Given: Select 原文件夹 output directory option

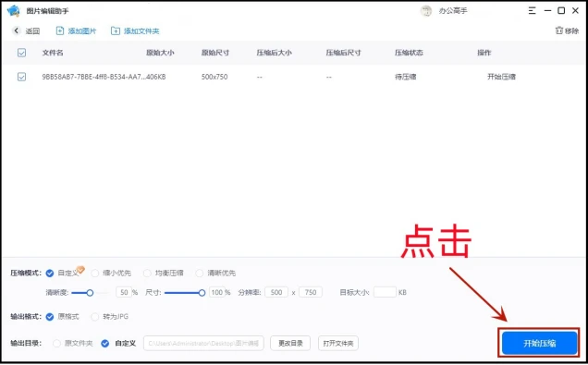Looking at the screenshot, I should click(56, 343).
